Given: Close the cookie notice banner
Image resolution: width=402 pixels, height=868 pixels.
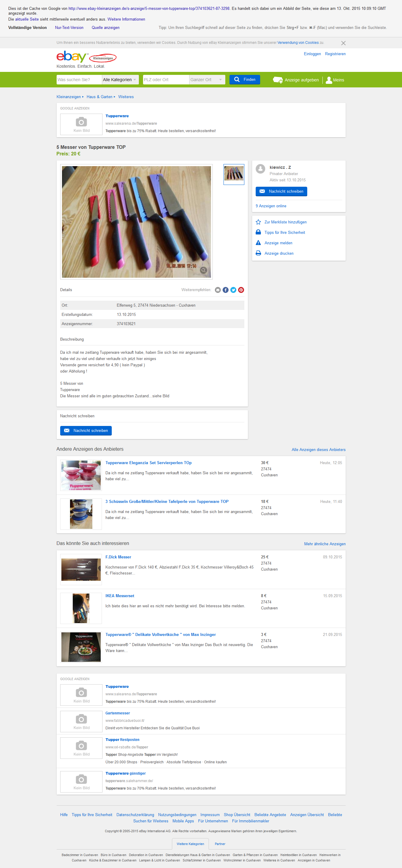Looking at the screenshot, I should coord(343,43).
